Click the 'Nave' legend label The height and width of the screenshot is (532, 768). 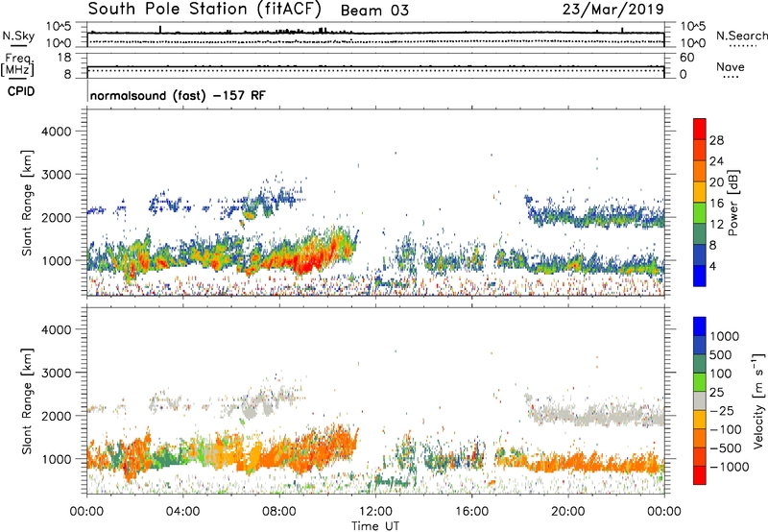pyautogui.click(x=731, y=67)
